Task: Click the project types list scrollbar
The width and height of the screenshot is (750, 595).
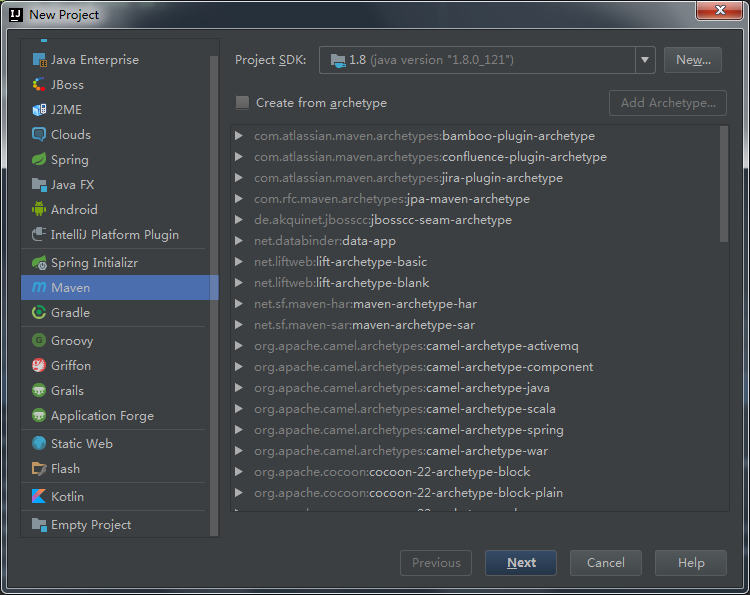Action: coord(214,296)
